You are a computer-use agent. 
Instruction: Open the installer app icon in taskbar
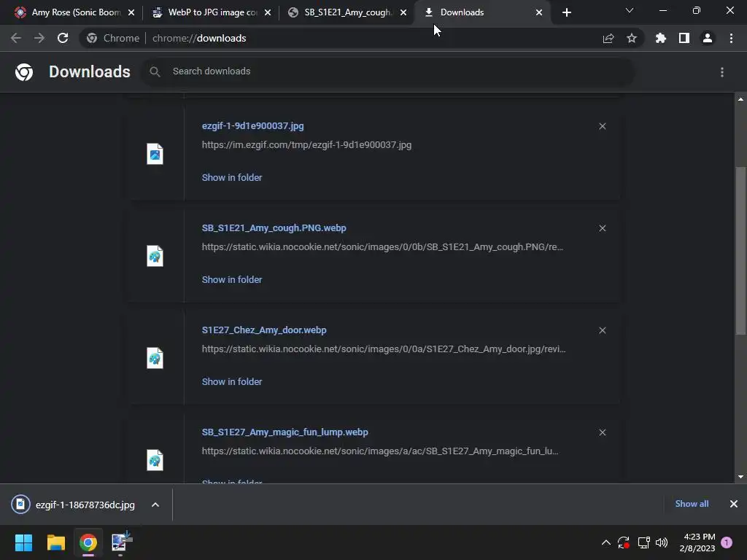(121, 542)
